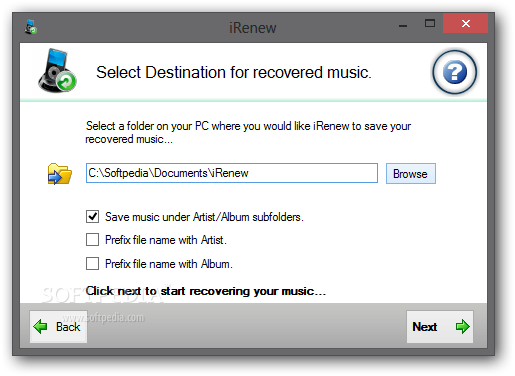Go Back to previous step
The image size is (515, 376).
tap(58, 327)
